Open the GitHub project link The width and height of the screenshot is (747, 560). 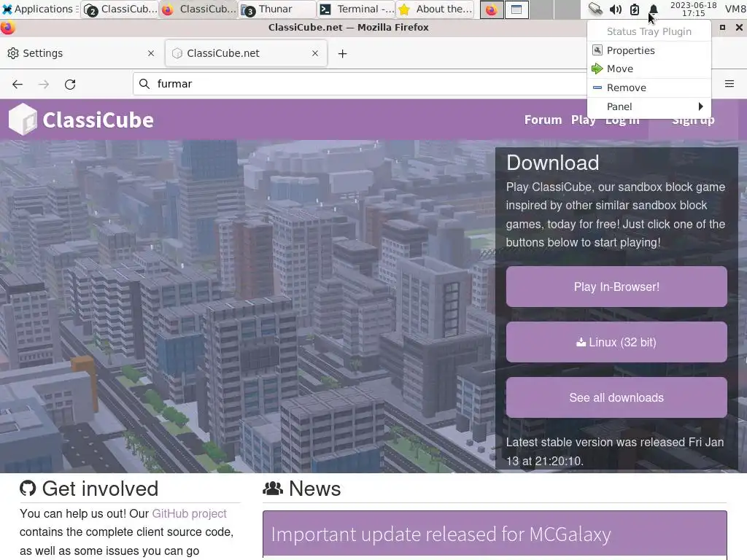[189, 513]
